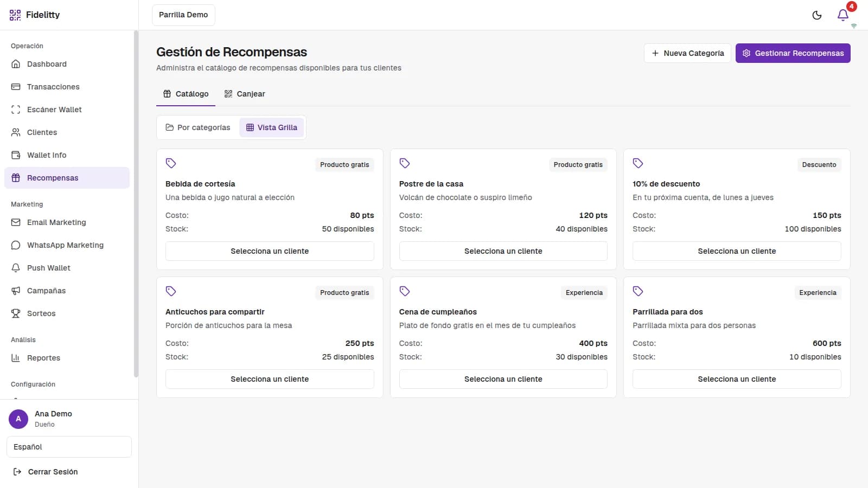This screenshot has height=488, width=868.
Task: Toggle dark mode moon icon
Action: [x=817, y=15]
